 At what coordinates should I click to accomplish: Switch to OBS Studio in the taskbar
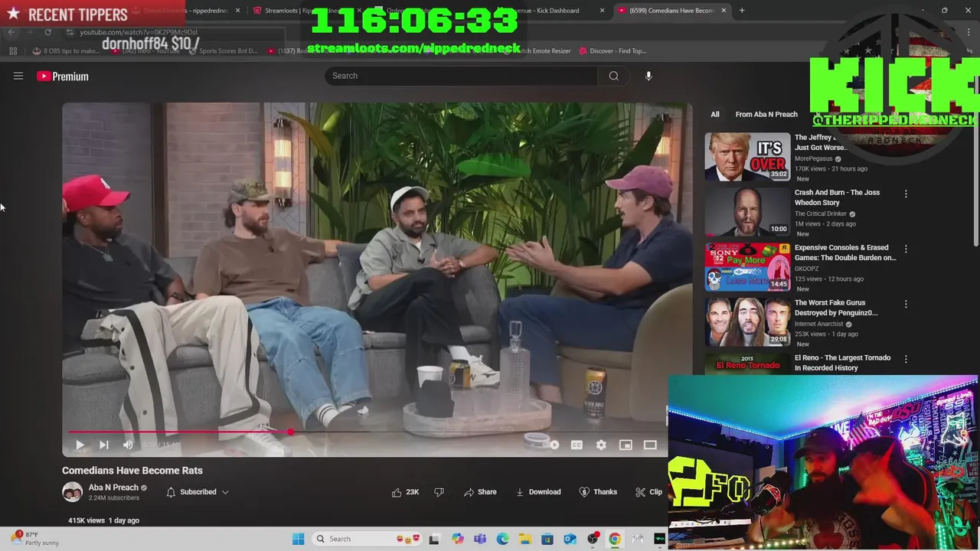click(593, 539)
